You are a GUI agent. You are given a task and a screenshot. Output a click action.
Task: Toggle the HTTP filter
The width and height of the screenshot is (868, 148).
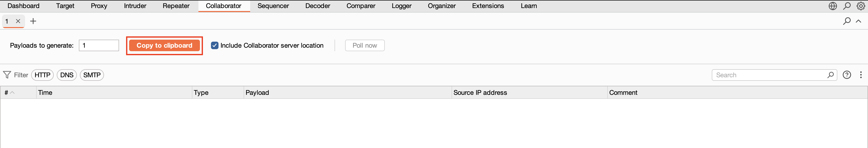coord(42,75)
